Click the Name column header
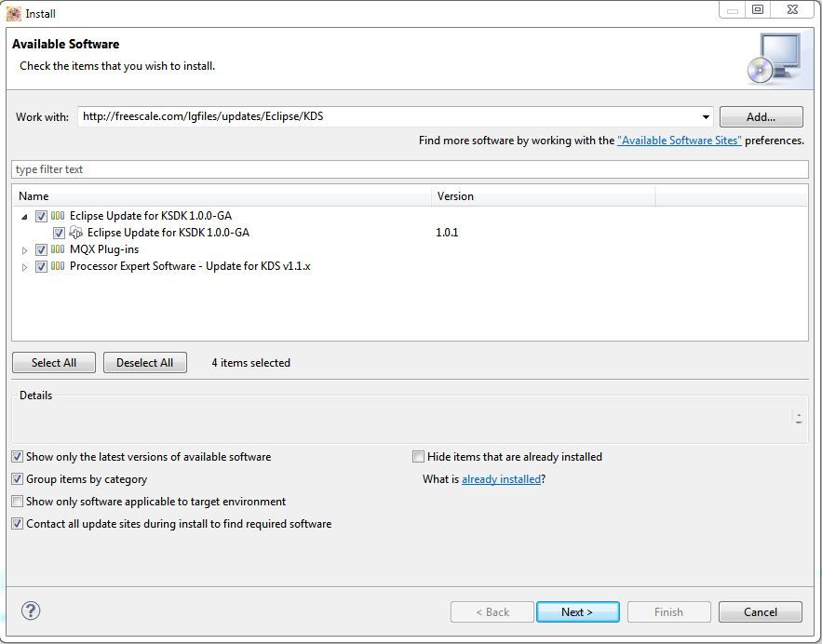Image resolution: width=822 pixels, height=644 pixels. 222,196
